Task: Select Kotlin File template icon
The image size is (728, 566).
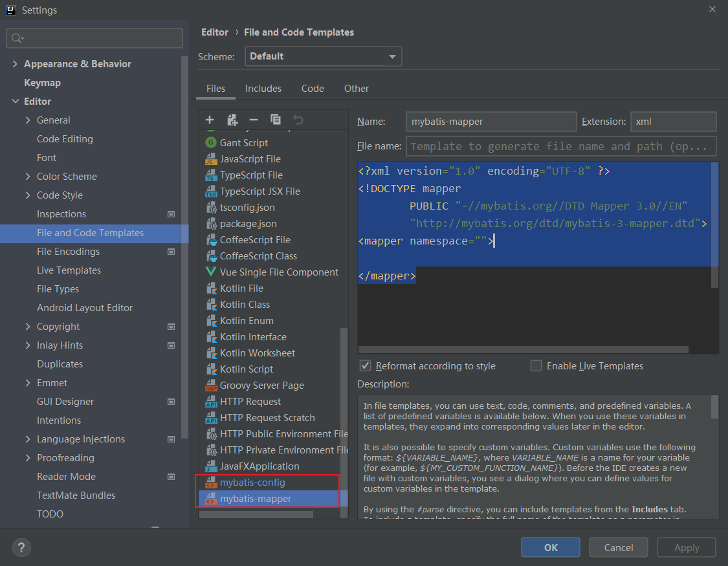Action: 211,288
